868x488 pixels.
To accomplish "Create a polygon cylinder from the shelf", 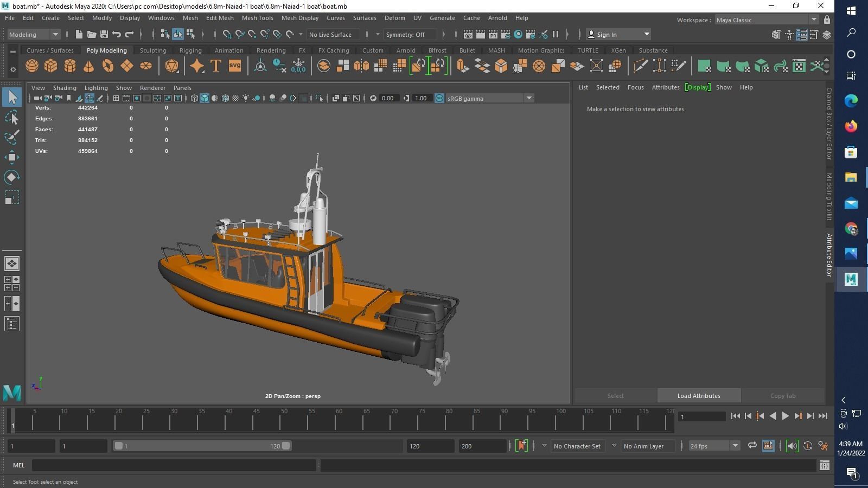I will [70, 66].
